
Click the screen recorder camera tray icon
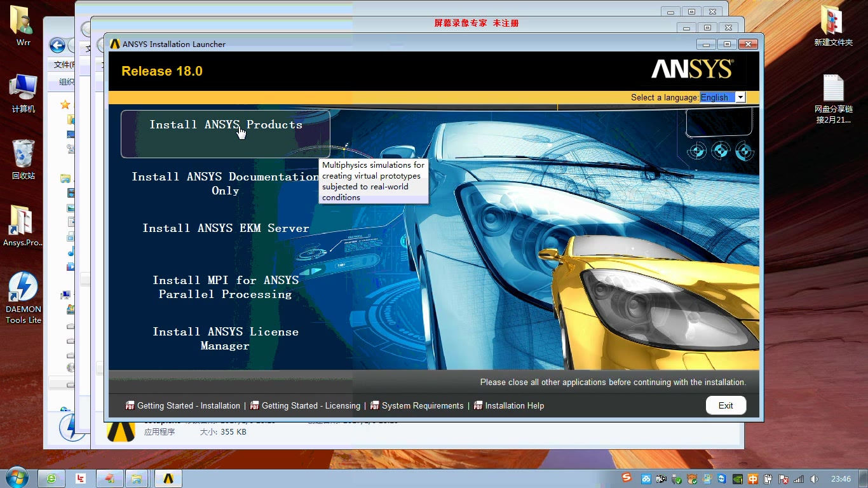tap(661, 479)
